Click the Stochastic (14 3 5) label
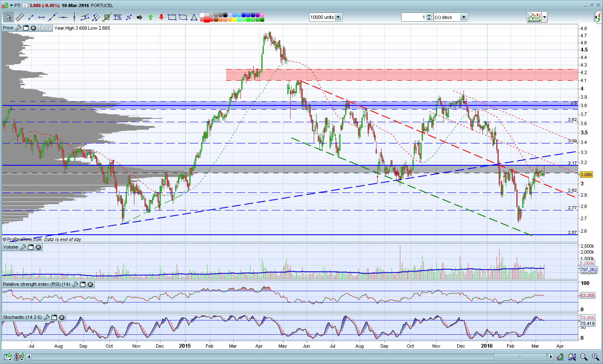Viewport: 603px width, 364px height. coord(23,317)
